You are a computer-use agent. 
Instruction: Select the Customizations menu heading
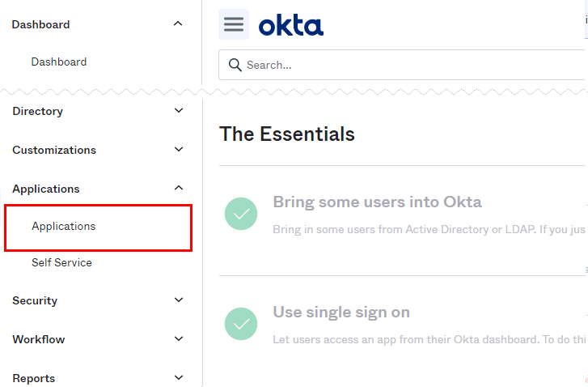point(54,150)
